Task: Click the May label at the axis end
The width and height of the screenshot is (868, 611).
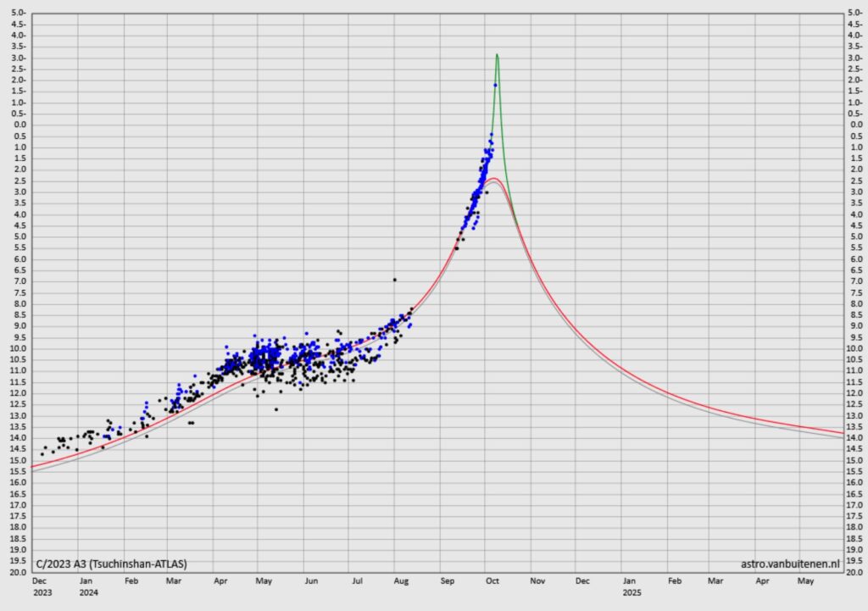Action: pyautogui.click(x=805, y=581)
